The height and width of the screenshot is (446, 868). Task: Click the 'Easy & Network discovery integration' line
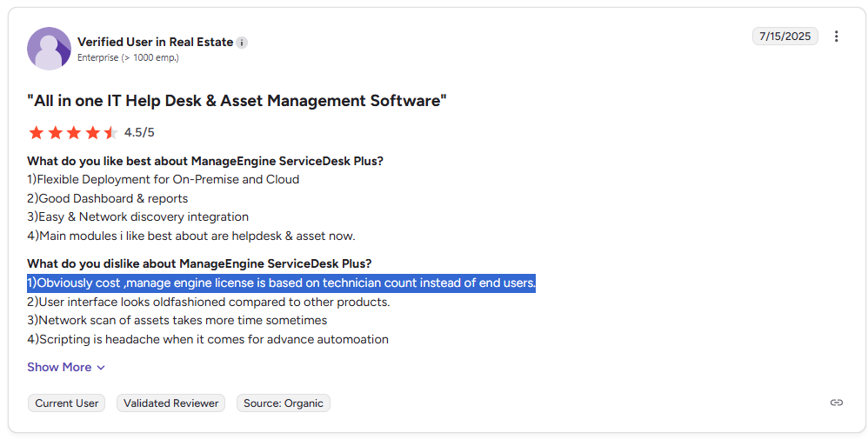point(137,216)
